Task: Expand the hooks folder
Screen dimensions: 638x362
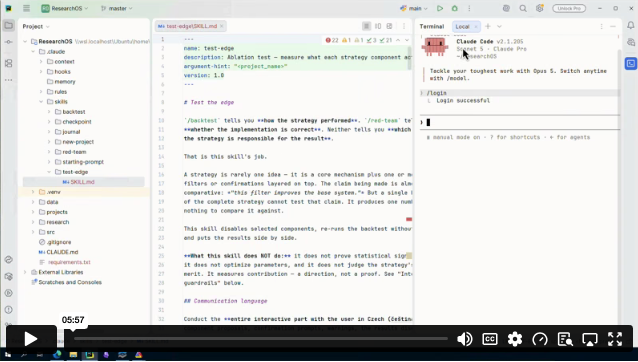Action: [41, 72]
